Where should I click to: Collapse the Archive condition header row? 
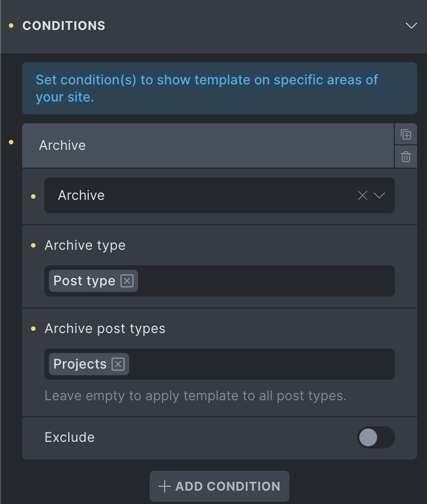click(208, 145)
